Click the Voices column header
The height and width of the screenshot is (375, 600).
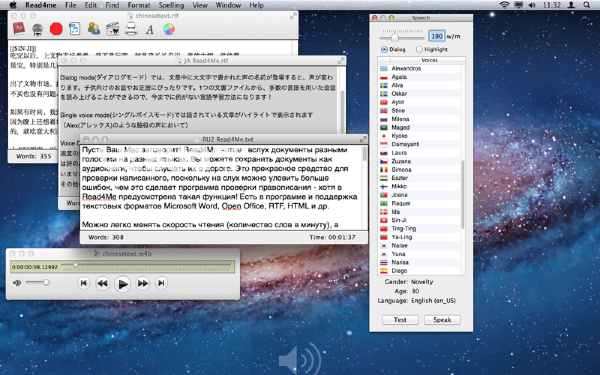point(429,60)
